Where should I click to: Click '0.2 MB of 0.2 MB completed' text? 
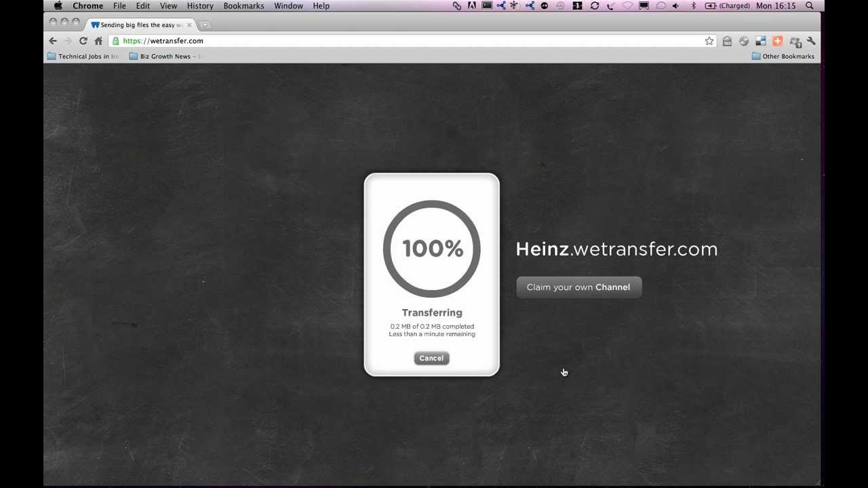coord(432,327)
